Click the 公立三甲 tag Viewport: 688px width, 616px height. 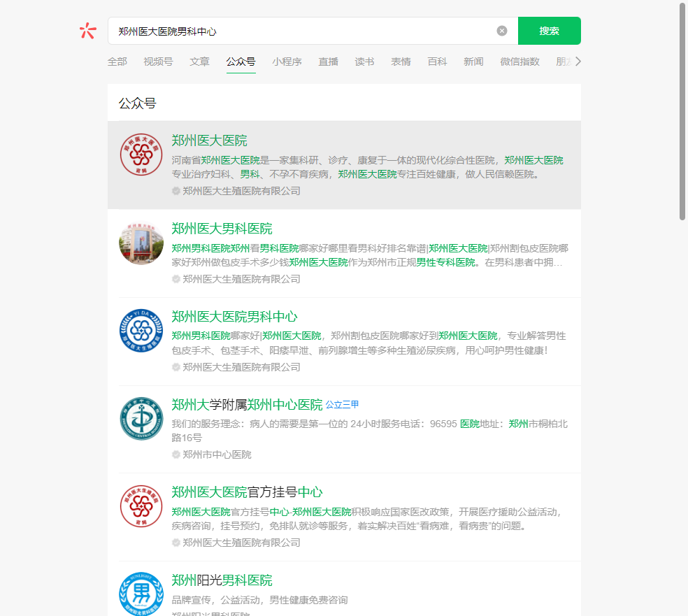pos(342,405)
